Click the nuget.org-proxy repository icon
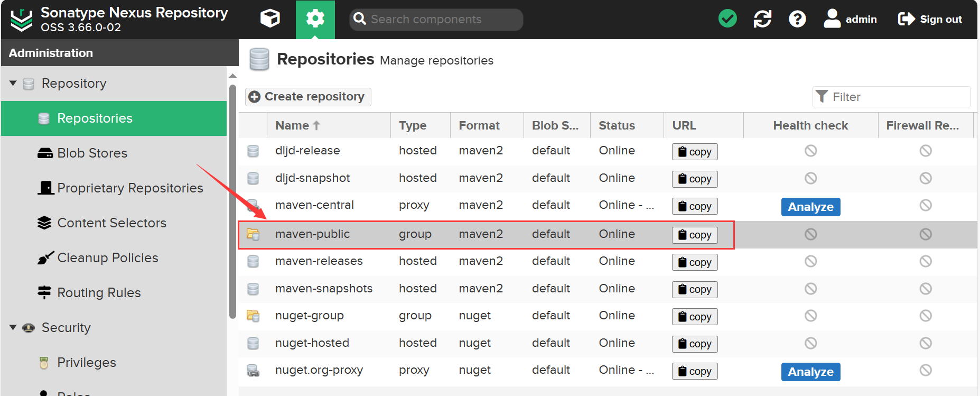The image size is (980, 396). click(x=253, y=370)
